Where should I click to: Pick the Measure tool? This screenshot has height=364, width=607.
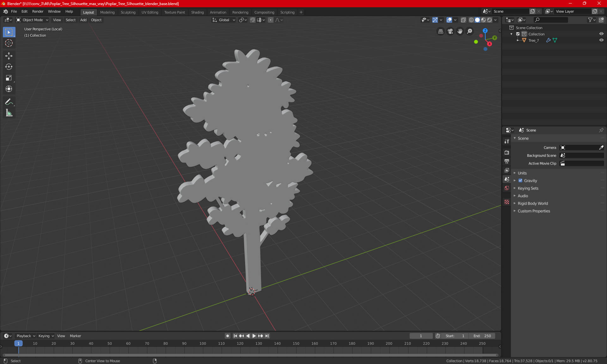tap(9, 113)
